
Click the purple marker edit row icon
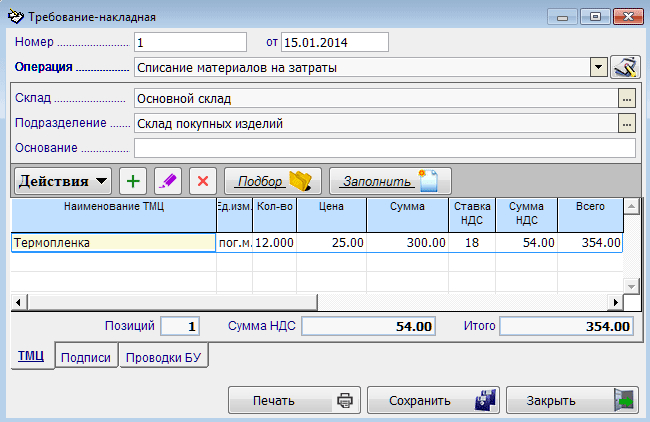(168, 181)
